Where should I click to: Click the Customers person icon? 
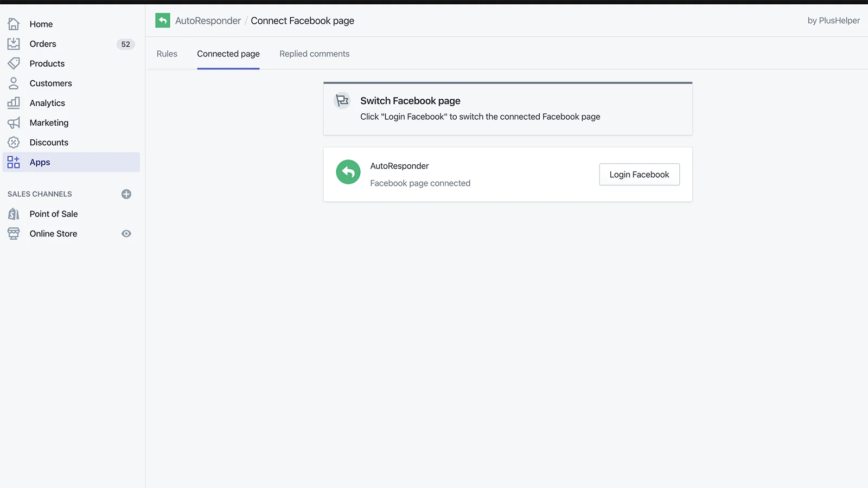pyautogui.click(x=14, y=83)
